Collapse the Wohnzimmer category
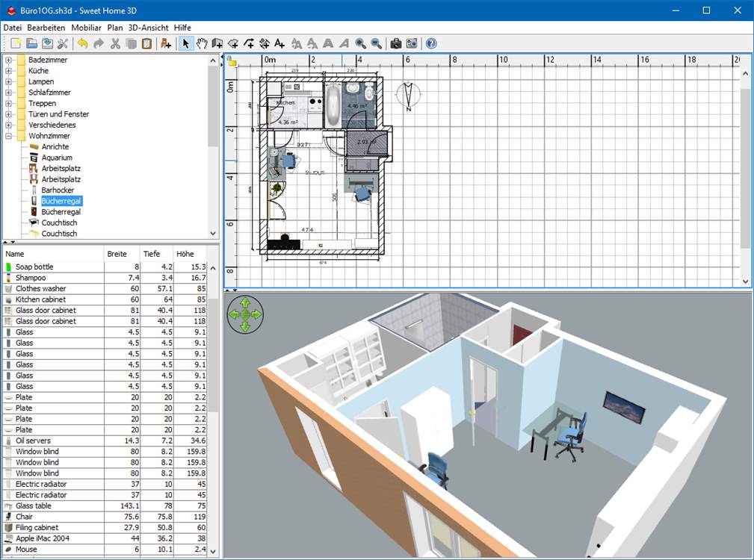This screenshot has height=560, width=754. [x=8, y=136]
